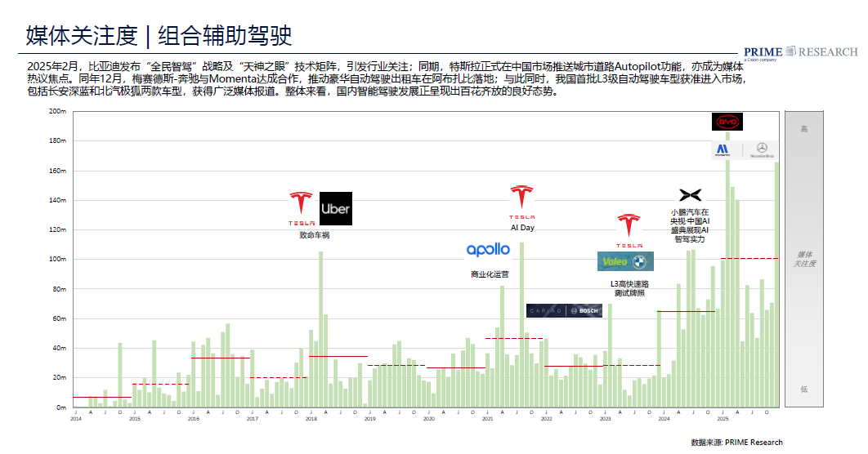Click the 商业化运营 caption
This screenshot has width=868, height=454.
pos(490,274)
